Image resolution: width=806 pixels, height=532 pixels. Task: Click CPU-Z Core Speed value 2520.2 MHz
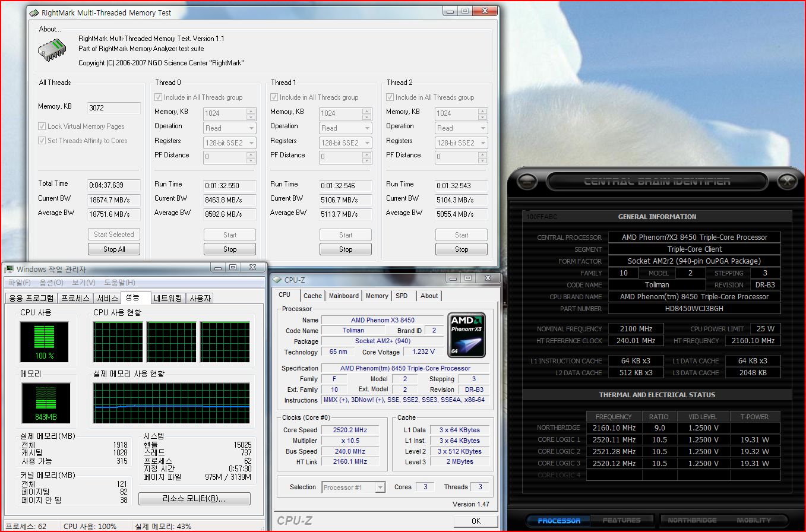(350, 430)
